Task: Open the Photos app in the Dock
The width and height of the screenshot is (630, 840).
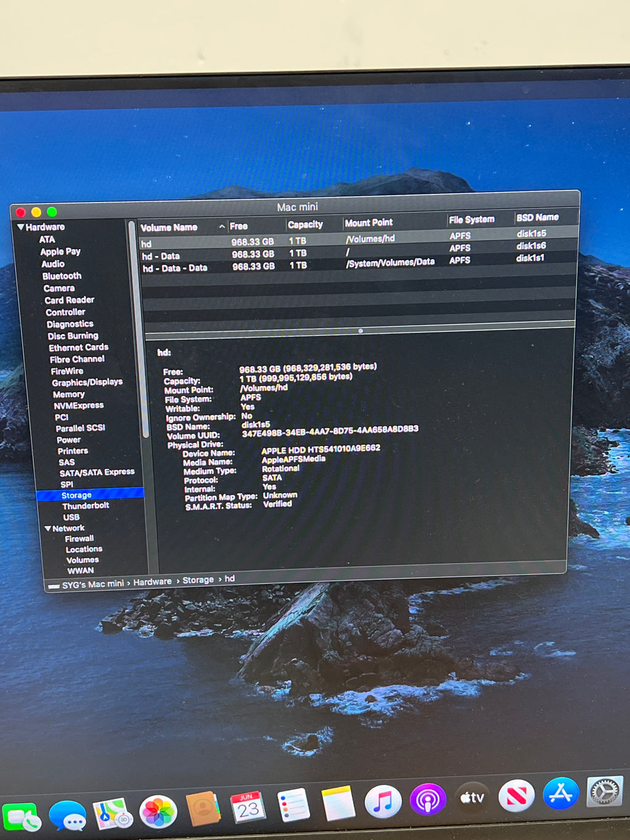Action: click(x=158, y=811)
